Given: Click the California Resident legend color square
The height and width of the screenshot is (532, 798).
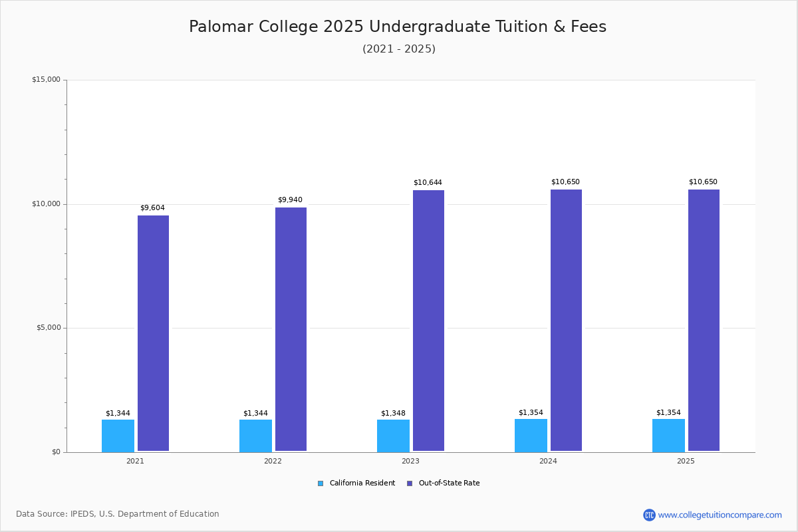Looking at the screenshot, I should 321,483.
